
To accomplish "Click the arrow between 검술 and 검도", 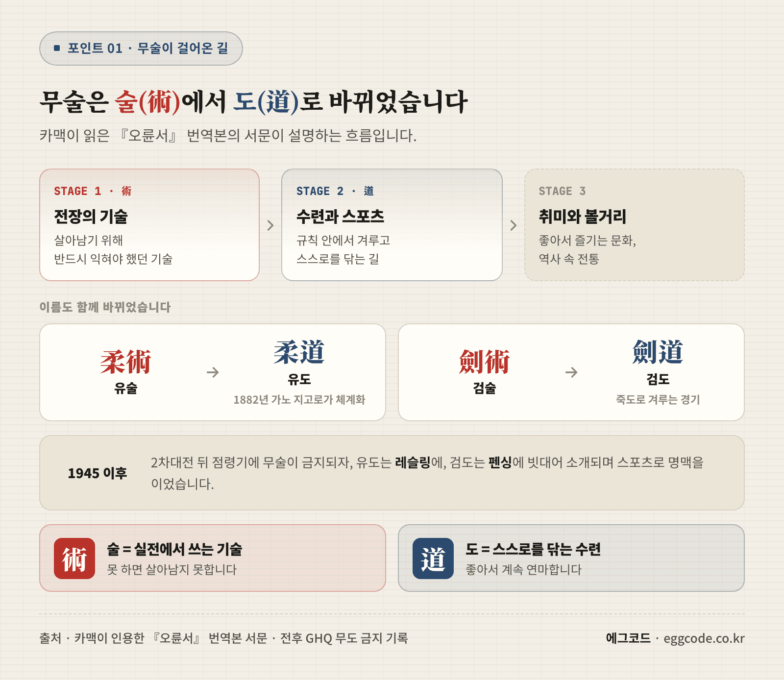I will pyautogui.click(x=571, y=372).
